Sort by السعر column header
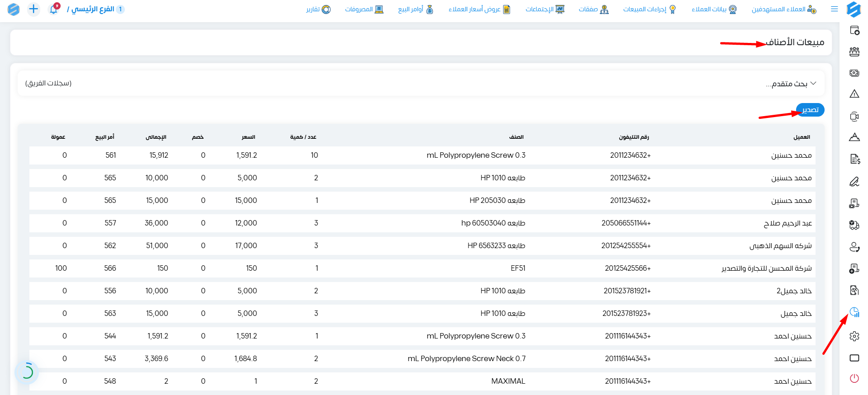 coord(248,137)
